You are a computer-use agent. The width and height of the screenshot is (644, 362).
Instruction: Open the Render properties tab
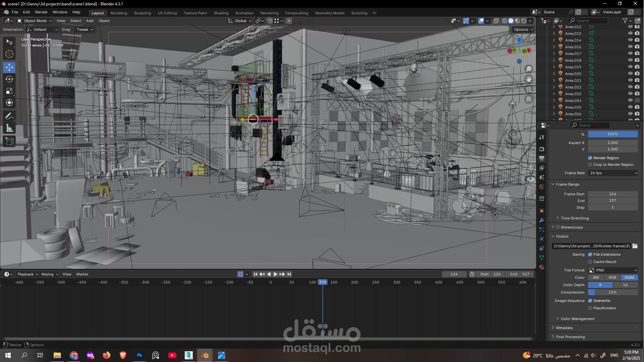tap(542, 149)
